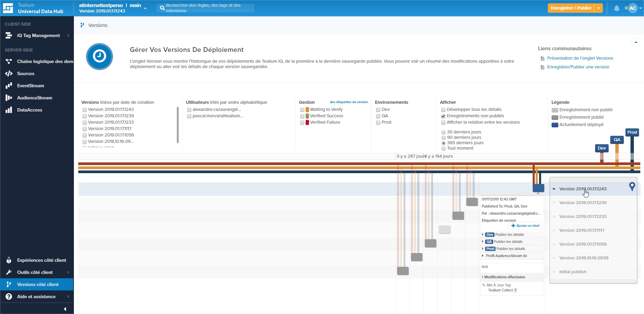Open AudienceStream from the sidebar

(34, 98)
